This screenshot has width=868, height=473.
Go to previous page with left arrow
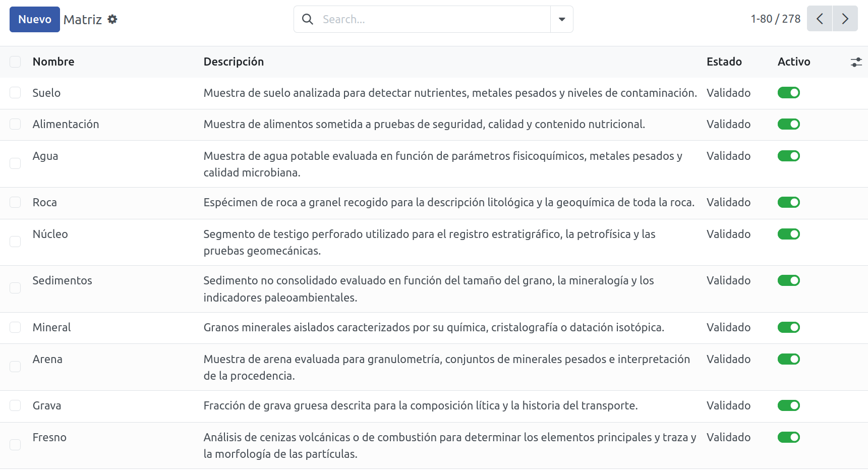[820, 19]
